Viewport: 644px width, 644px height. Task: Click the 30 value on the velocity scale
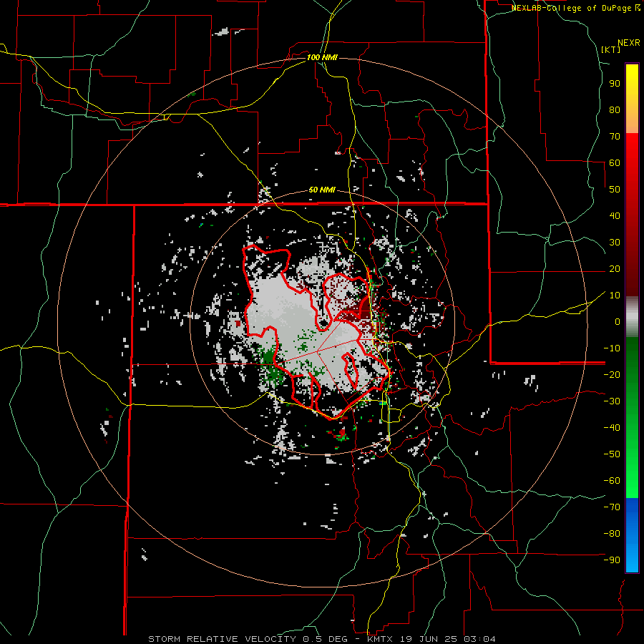pyautogui.click(x=615, y=243)
